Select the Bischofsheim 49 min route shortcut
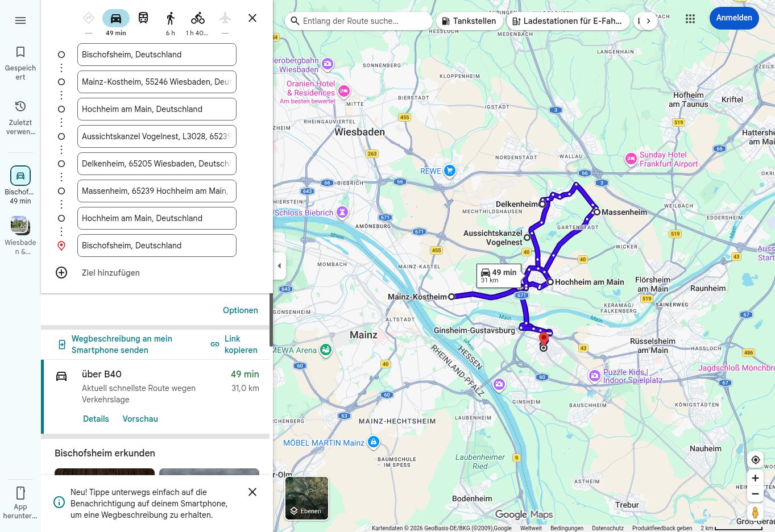Image resolution: width=775 pixels, height=532 pixels. [20, 185]
